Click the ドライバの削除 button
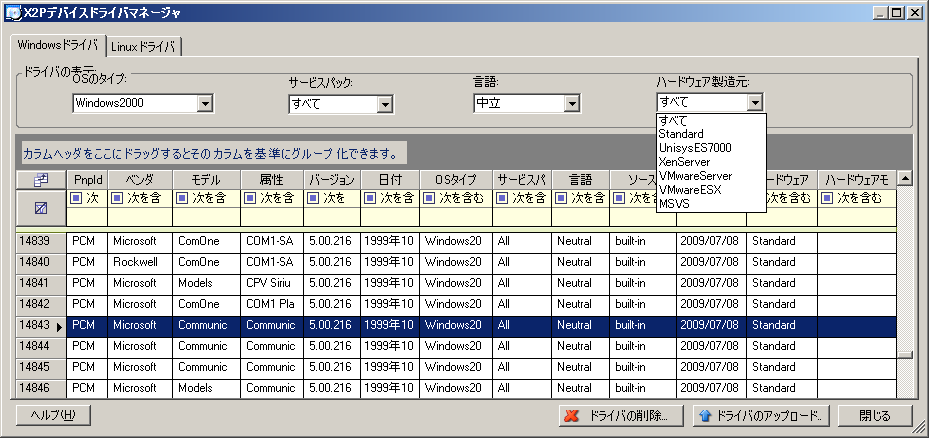 (621, 415)
